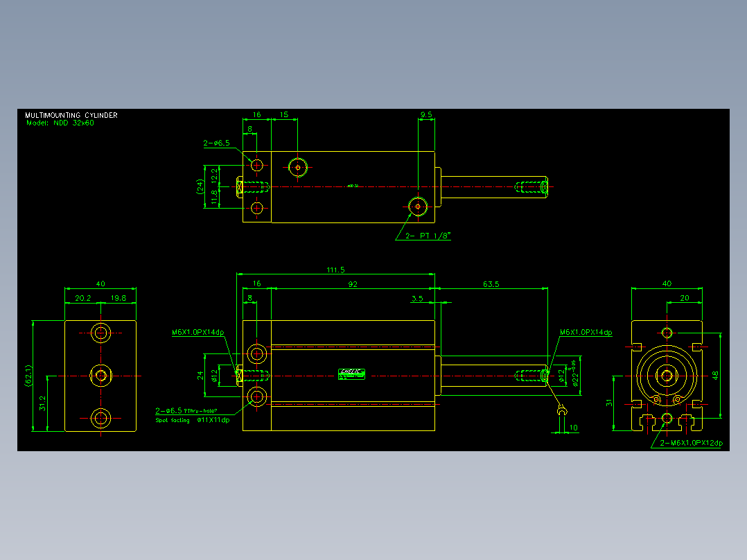This screenshot has height=560, width=747.
Task: Select the '31.2' dimension in left view
Action: coord(44,403)
